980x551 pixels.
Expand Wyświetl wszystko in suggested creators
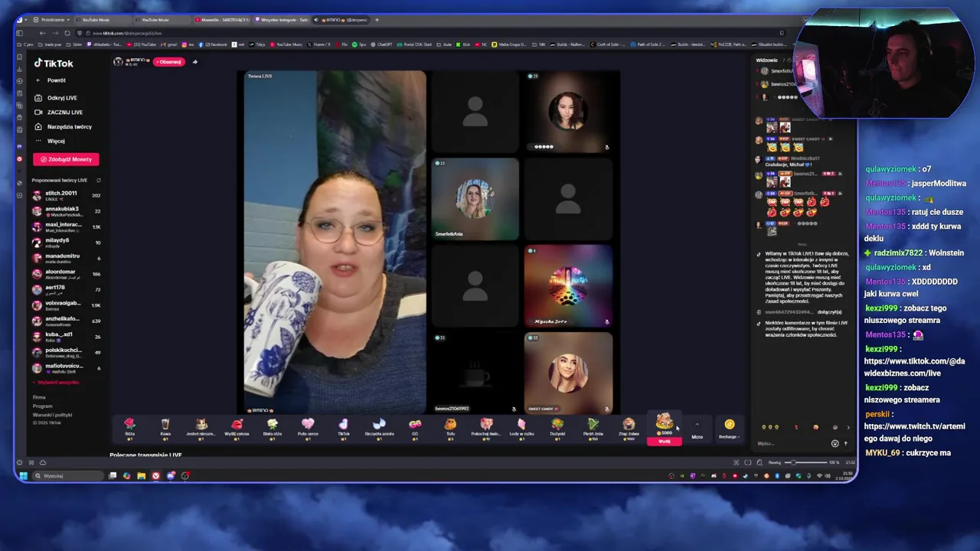(58, 382)
